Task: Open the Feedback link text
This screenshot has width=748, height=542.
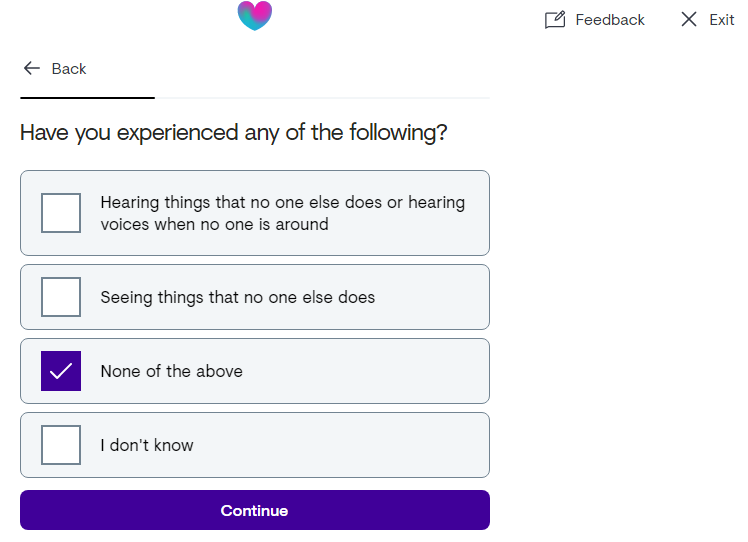Action: click(x=610, y=20)
